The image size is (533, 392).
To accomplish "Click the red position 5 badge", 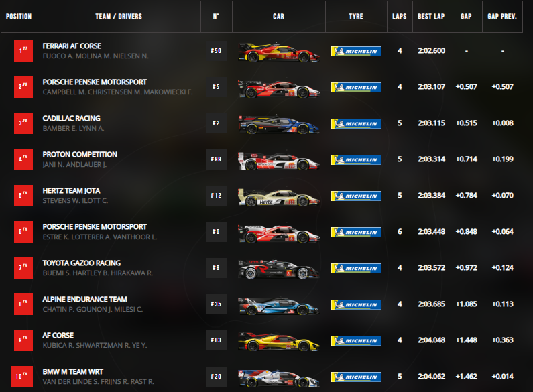I will coord(23,196).
